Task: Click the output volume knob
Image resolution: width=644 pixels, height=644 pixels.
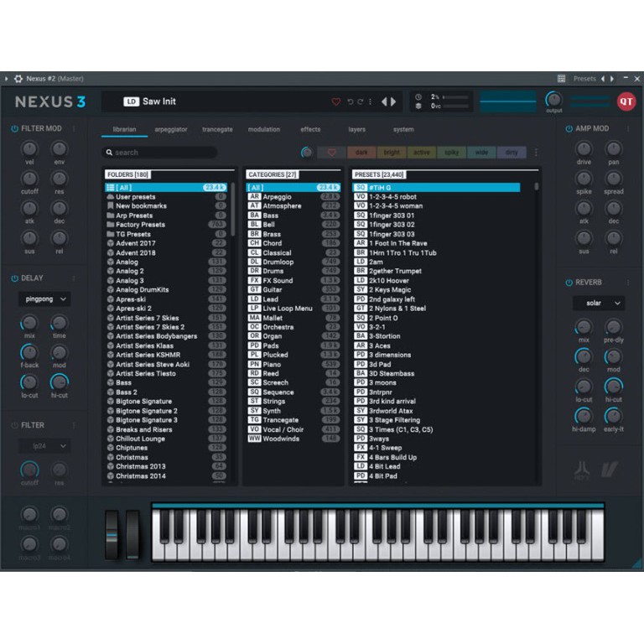Action: 553,100
